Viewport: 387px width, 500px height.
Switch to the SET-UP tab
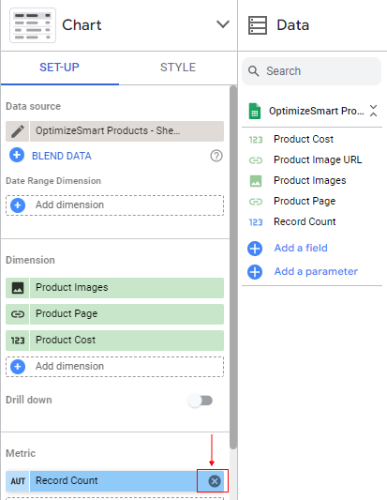coord(59,67)
